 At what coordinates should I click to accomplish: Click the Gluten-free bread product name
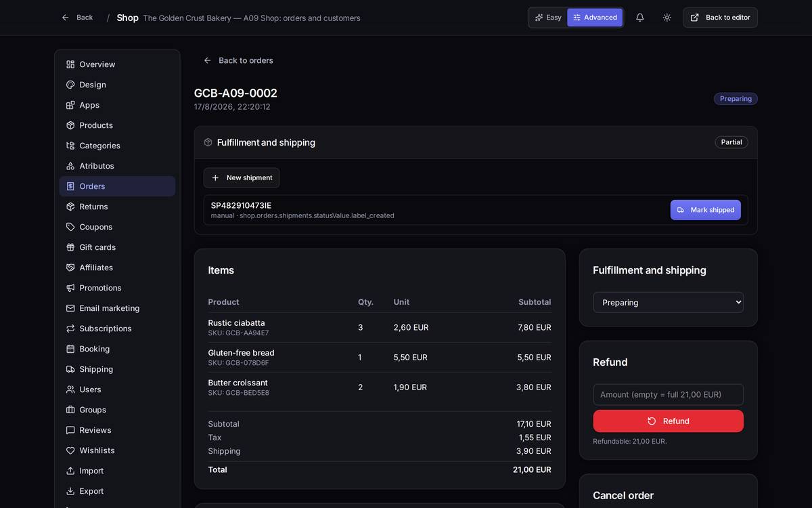241,353
